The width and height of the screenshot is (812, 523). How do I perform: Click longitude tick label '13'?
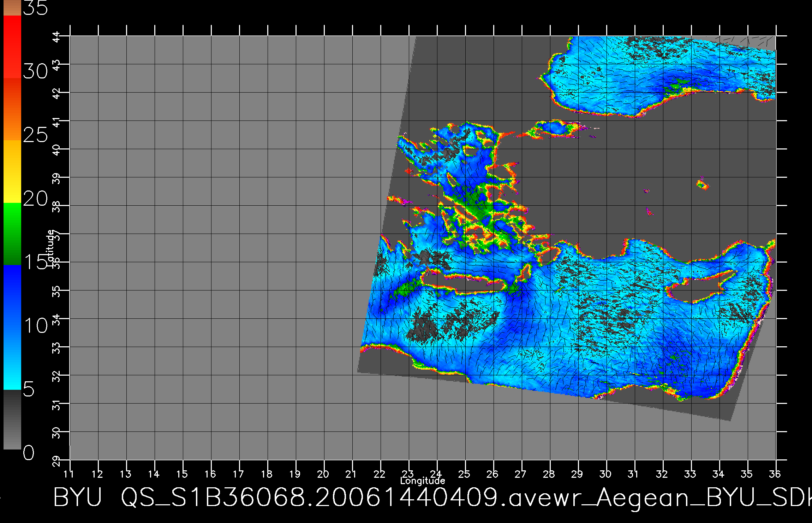(126, 474)
